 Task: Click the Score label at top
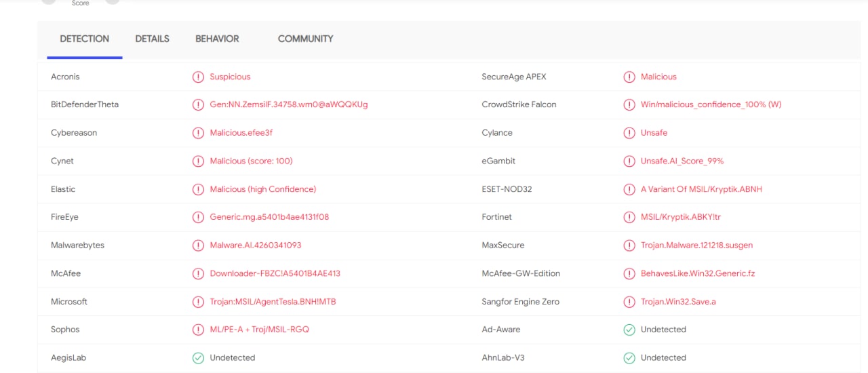click(81, 3)
